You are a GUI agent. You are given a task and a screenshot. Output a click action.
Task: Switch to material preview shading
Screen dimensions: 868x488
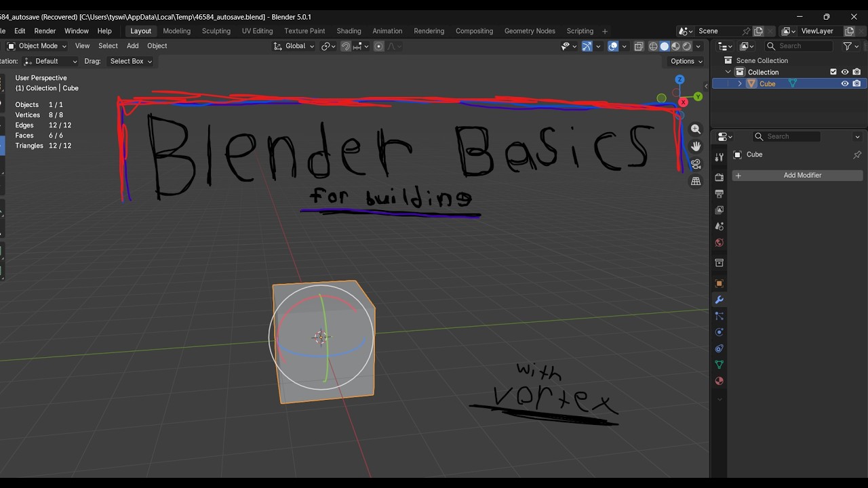tap(675, 46)
